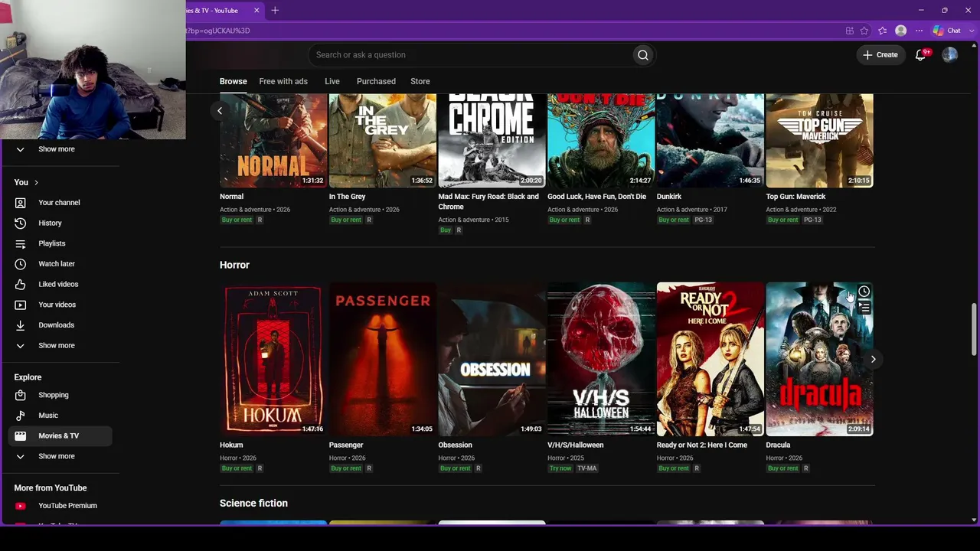Click the Downloads arrow icon

21,325
